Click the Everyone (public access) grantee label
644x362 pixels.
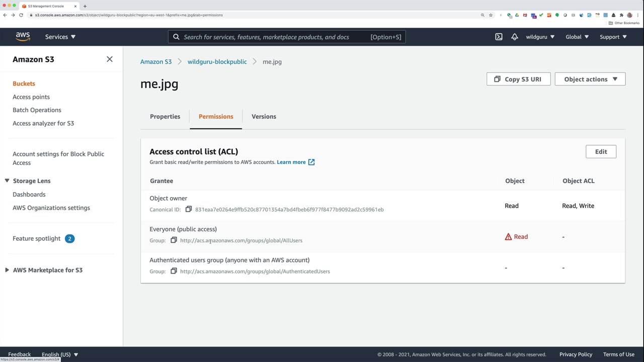point(183,229)
